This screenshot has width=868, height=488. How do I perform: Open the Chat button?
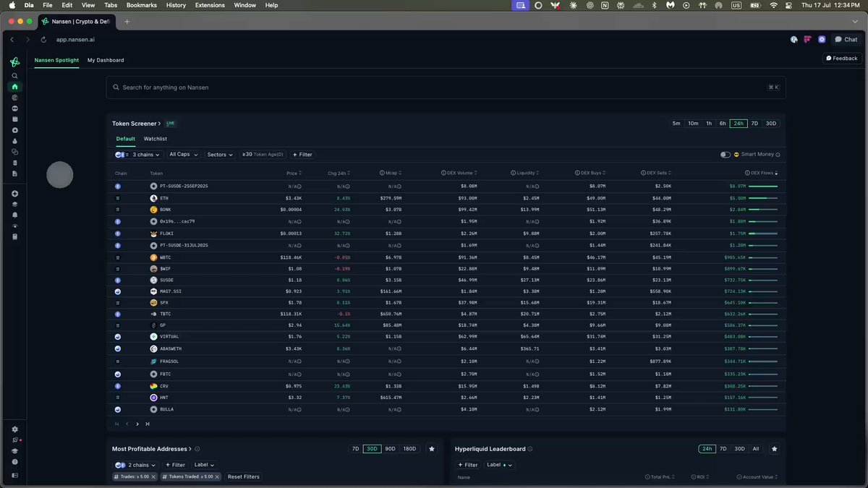coord(846,40)
